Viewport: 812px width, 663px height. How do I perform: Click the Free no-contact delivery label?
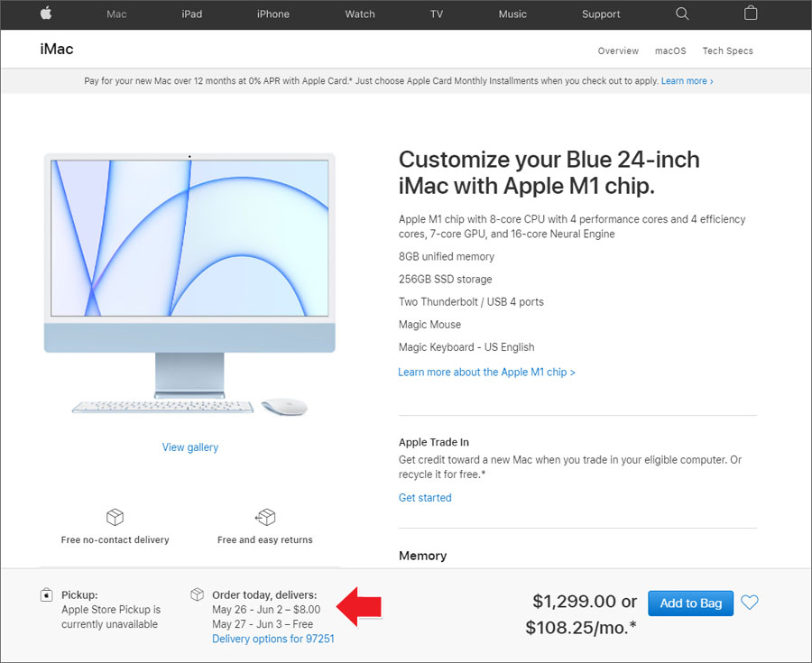pyautogui.click(x=115, y=539)
